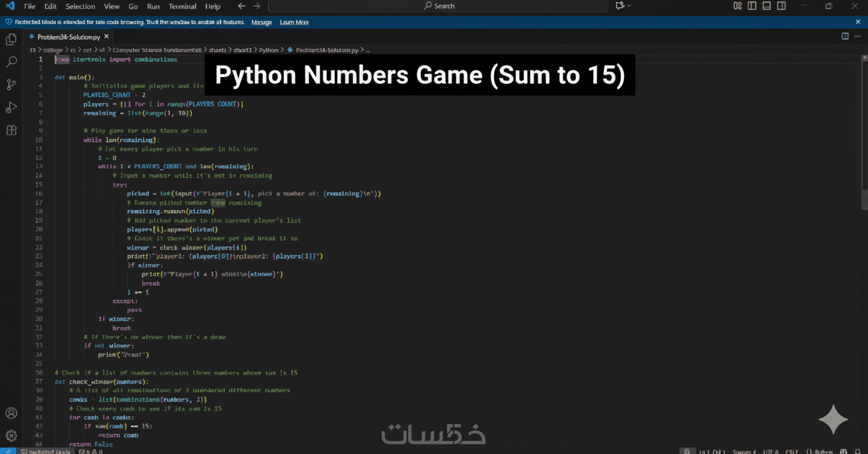Open the View menu
Viewport: 868px width, 454px height.
click(x=112, y=6)
